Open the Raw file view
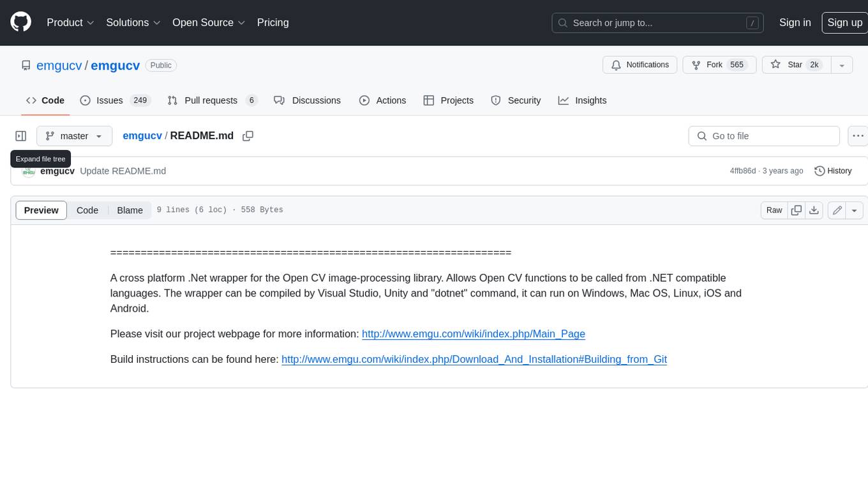 tap(774, 210)
